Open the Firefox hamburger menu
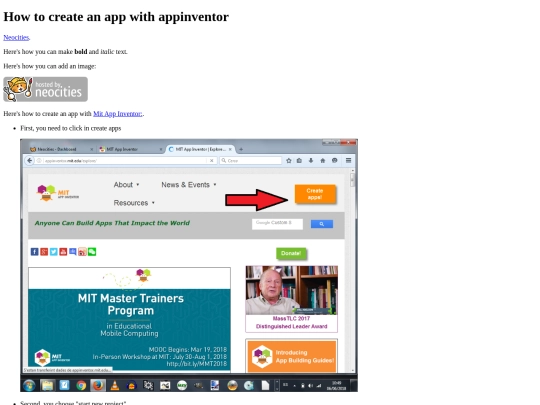Screen dimensions: 540x405 (349, 160)
